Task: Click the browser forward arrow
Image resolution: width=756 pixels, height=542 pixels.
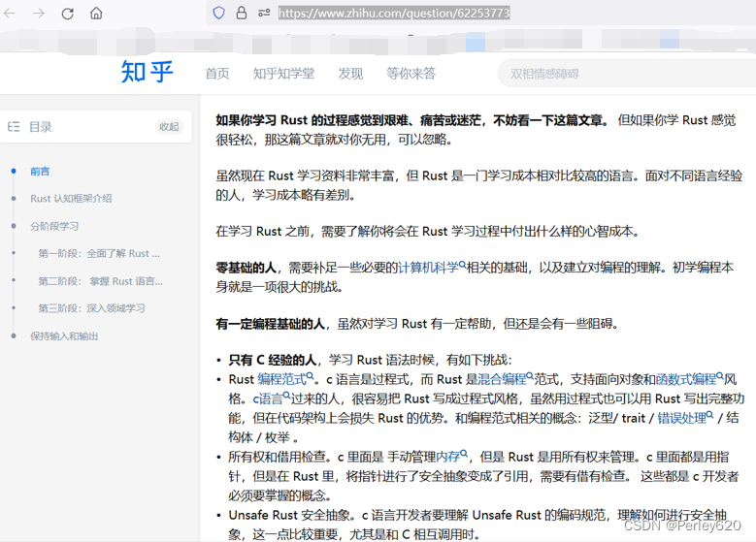Action: [38, 13]
